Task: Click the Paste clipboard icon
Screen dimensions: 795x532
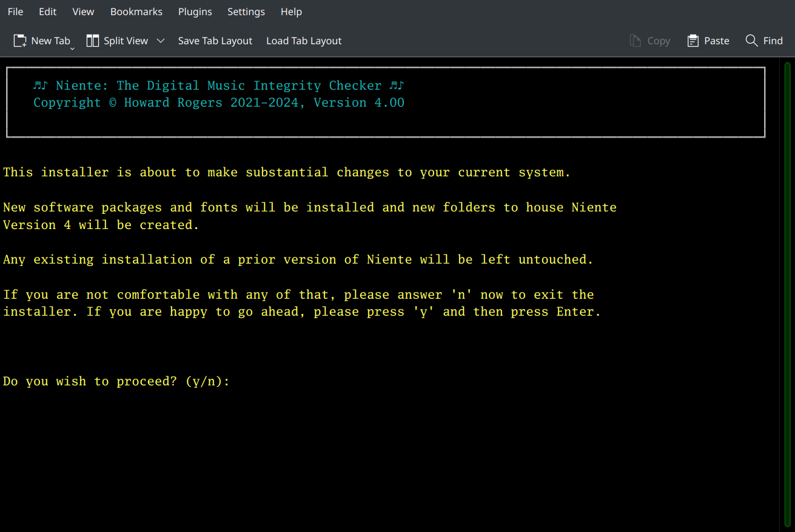Action: click(x=692, y=40)
